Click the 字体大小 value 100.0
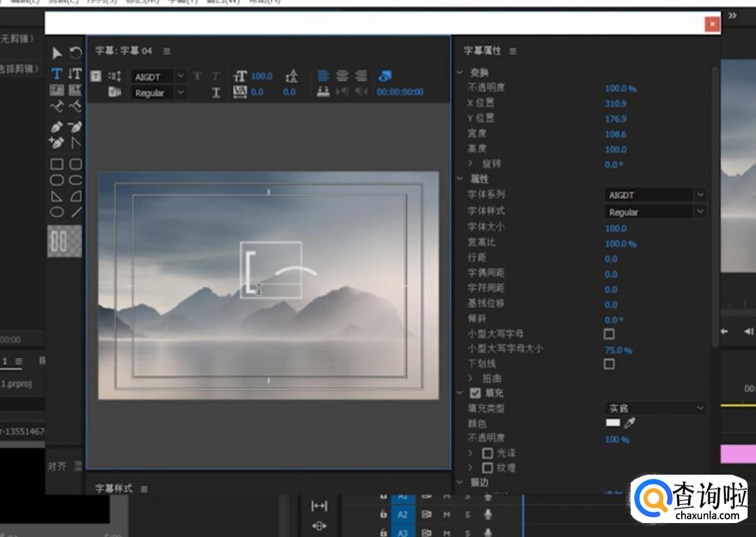756x537 pixels. (x=616, y=228)
